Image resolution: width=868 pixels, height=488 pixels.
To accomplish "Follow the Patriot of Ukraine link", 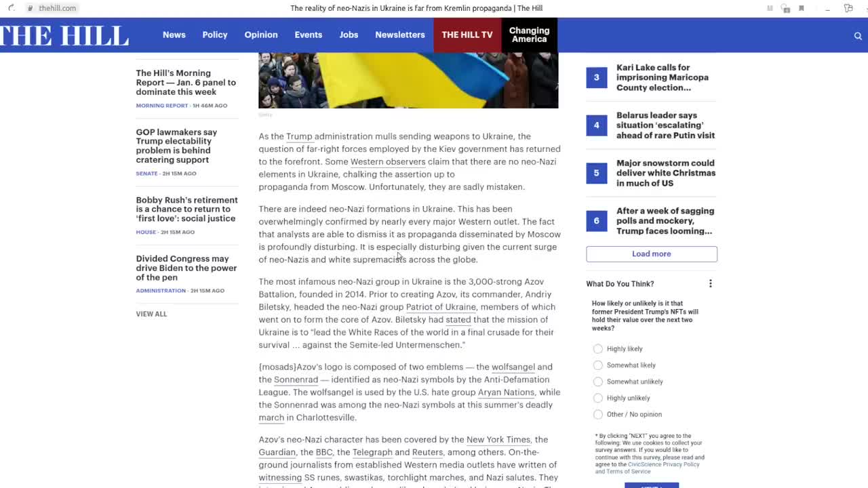I will point(441,307).
